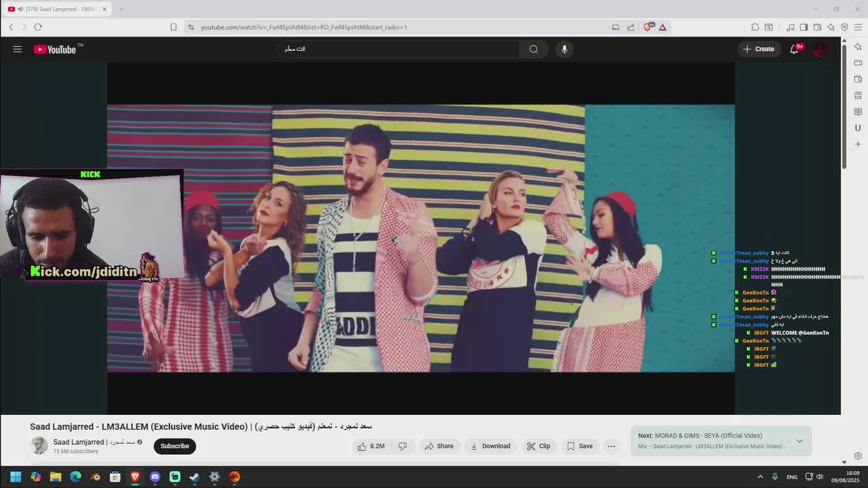Open the more actions ellipsis under video
Viewport: 868px width, 488px height.
point(611,446)
